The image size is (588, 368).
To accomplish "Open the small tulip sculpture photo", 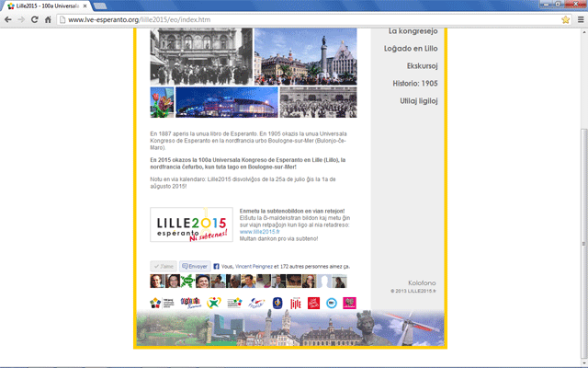I will 162,102.
